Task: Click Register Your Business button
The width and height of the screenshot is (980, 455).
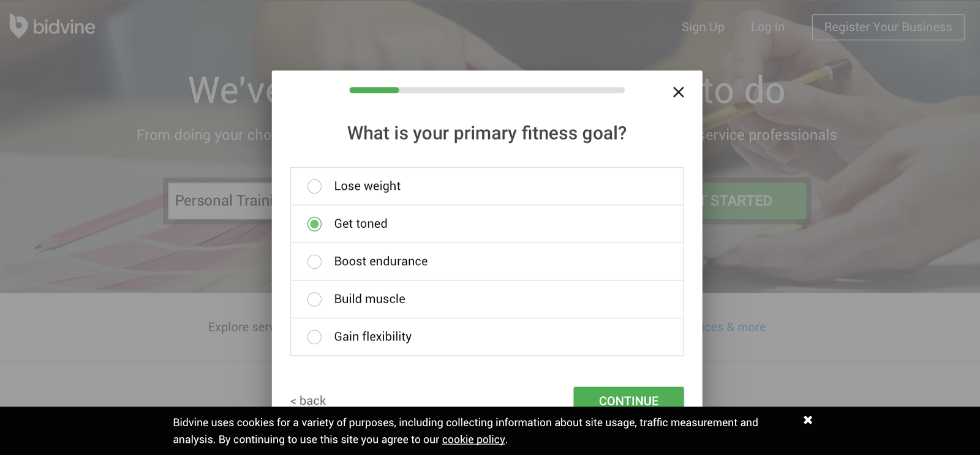Action: tap(888, 27)
